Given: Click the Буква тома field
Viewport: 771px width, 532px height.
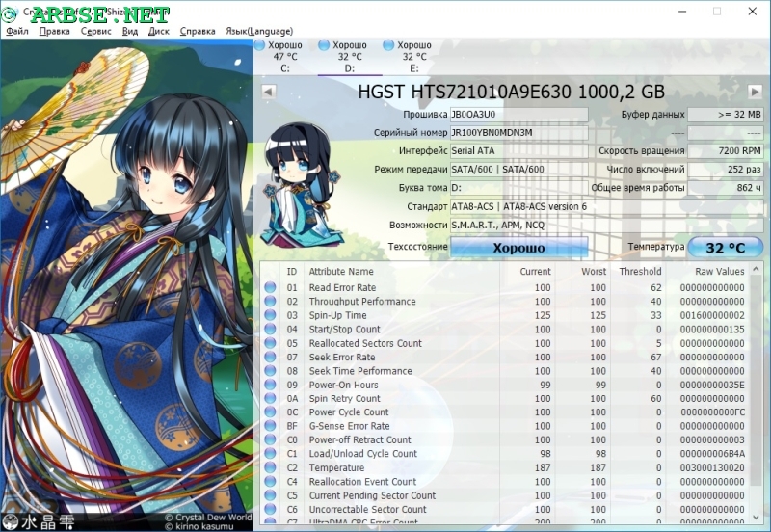Looking at the screenshot, I should [519, 188].
